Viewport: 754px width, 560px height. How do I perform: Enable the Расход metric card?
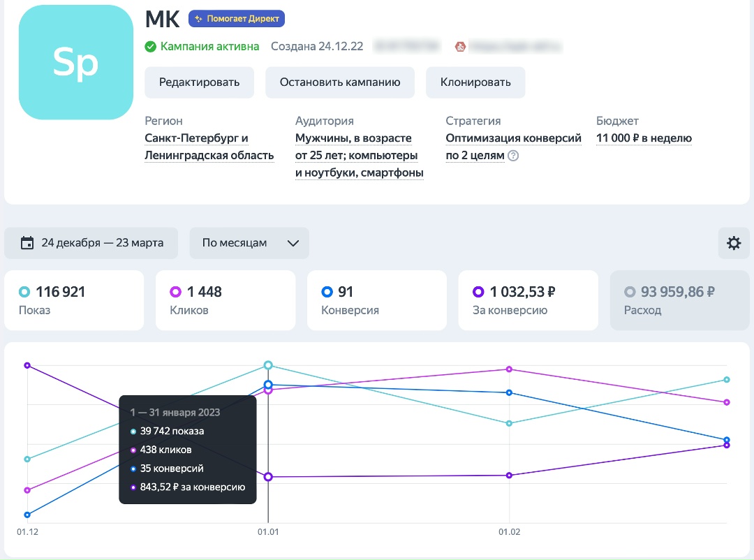click(x=679, y=300)
